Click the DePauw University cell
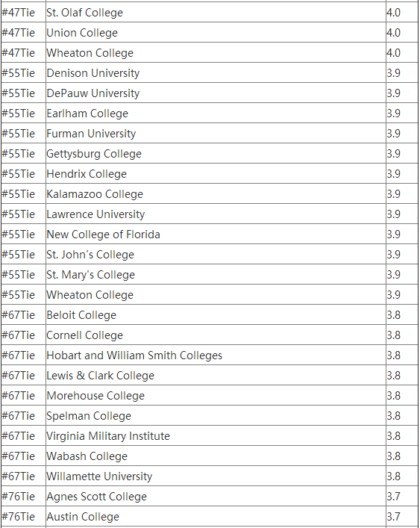420x528 pixels. pyautogui.click(x=216, y=93)
